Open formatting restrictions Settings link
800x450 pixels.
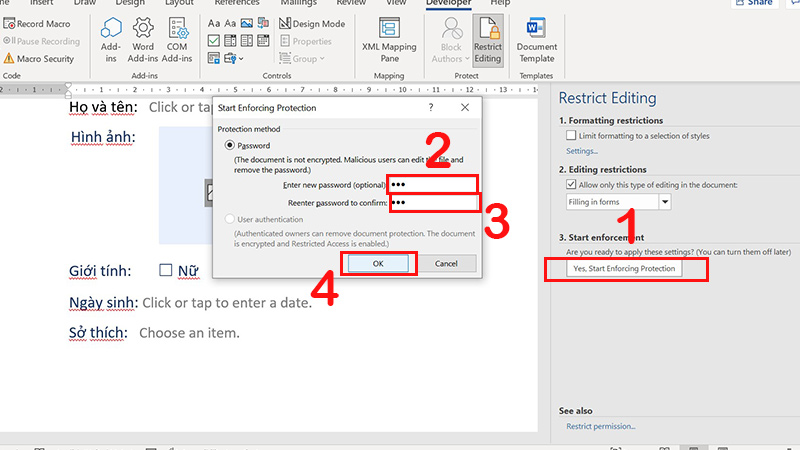coord(582,151)
